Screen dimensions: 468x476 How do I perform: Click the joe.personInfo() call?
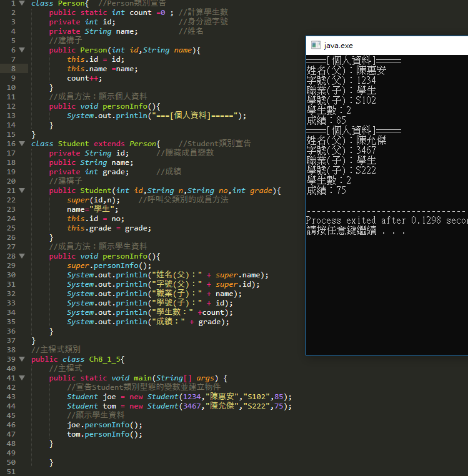[x=104, y=425]
